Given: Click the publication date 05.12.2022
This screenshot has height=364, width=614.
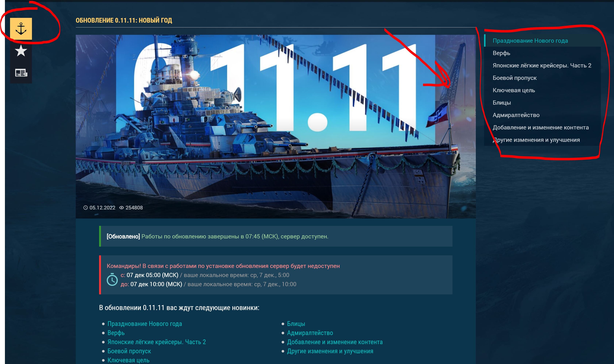Looking at the screenshot, I should tap(102, 208).
